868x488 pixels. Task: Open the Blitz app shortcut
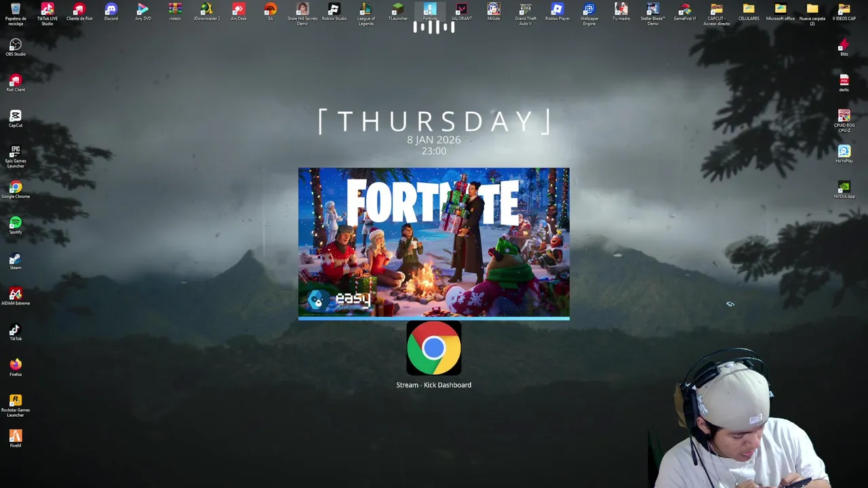tap(844, 47)
